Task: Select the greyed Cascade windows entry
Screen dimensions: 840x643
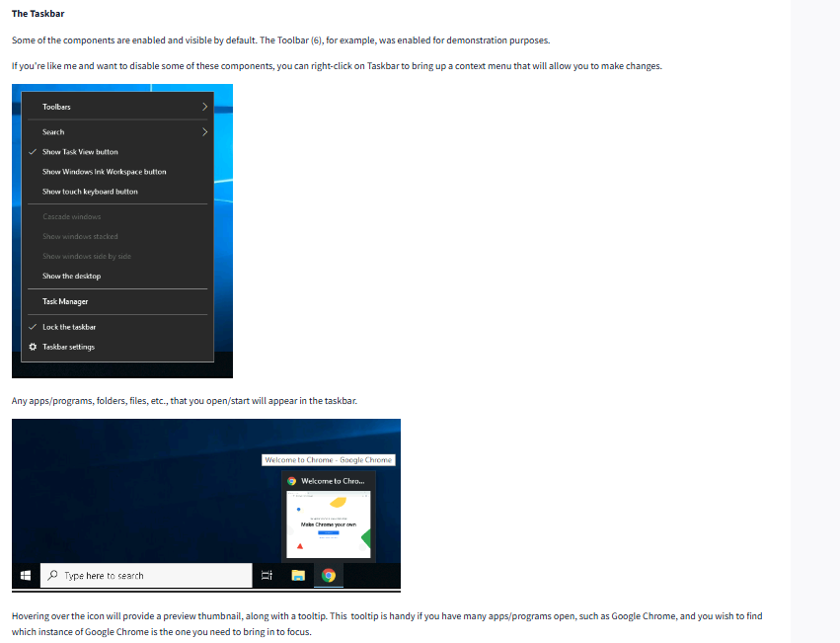Action: [x=71, y=216]
